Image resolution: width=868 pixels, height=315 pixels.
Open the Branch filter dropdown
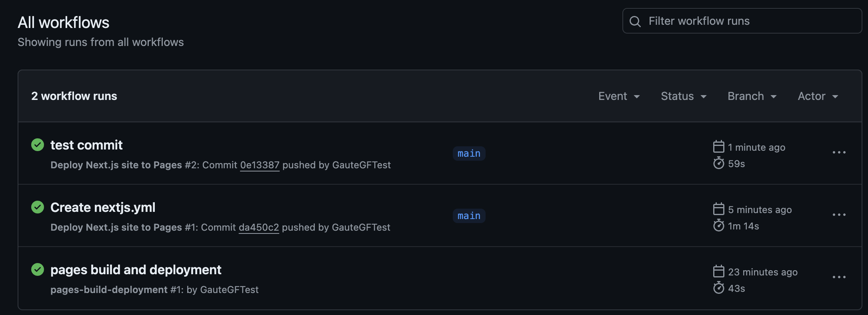(752, 96)
